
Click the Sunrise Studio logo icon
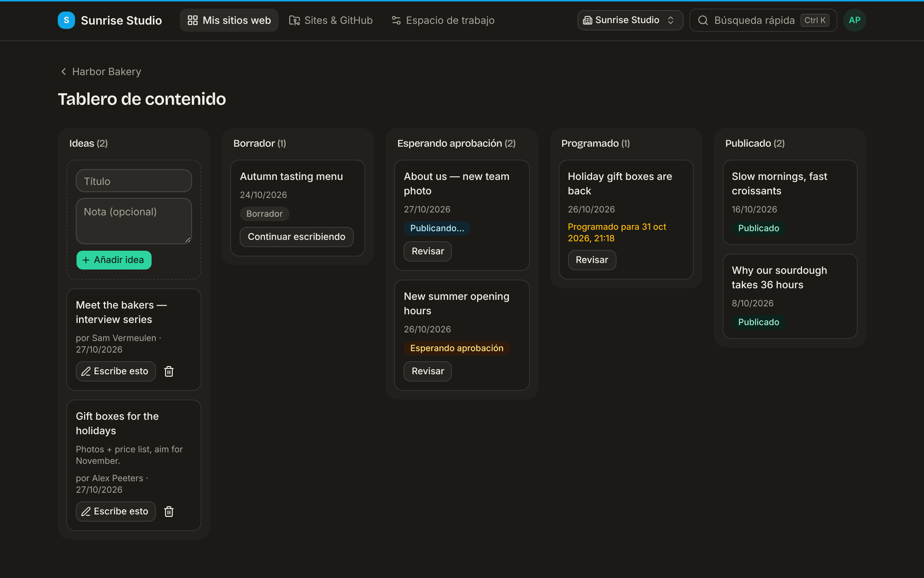tap(66, 20)
